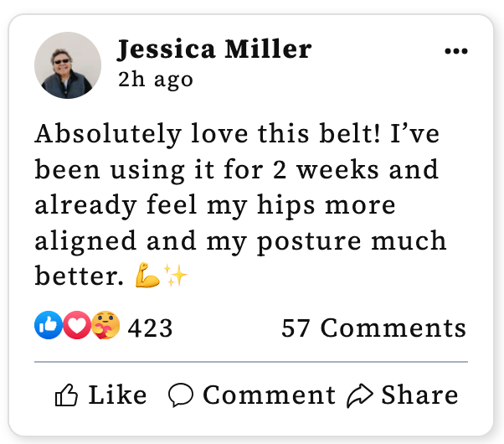The height and width of the screenshot is (444, 504).
Task: Click the share arrow icon
Action: click(x=360, y=395)
